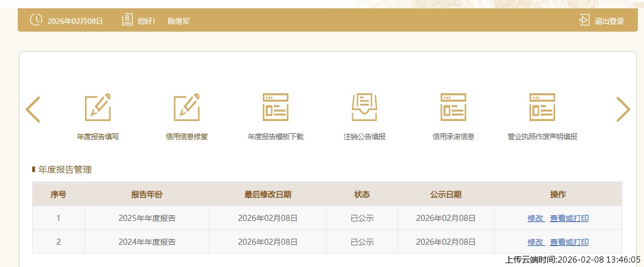Open the 年度报告填写 icon
This screenshot has width=644, height=267.
point(98,108)
